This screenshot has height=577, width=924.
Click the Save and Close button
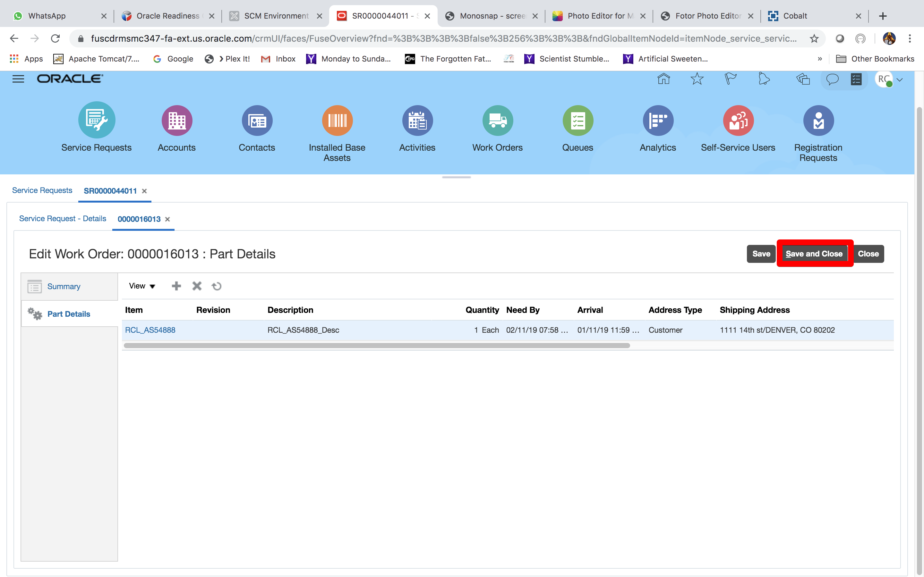pyautogui.click(x=814, y=254)
